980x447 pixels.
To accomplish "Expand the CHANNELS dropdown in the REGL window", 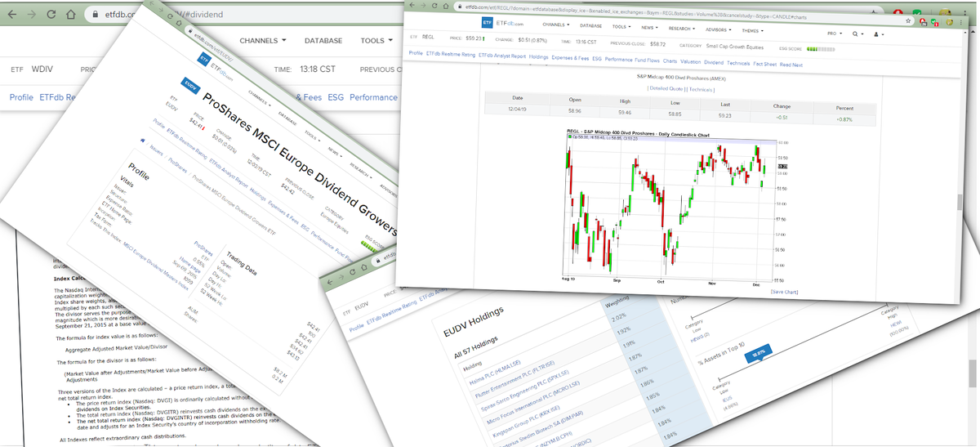I will (556, 24).
